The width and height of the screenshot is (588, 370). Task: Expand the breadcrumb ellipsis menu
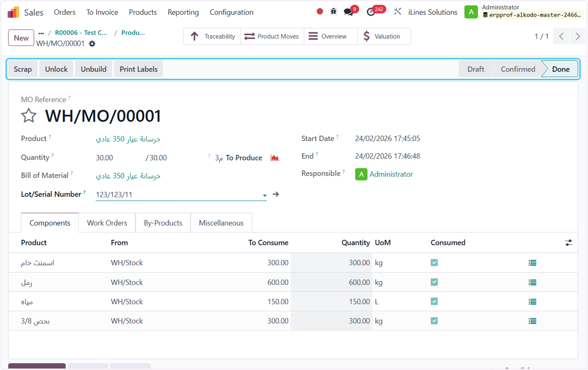[41, 33]
